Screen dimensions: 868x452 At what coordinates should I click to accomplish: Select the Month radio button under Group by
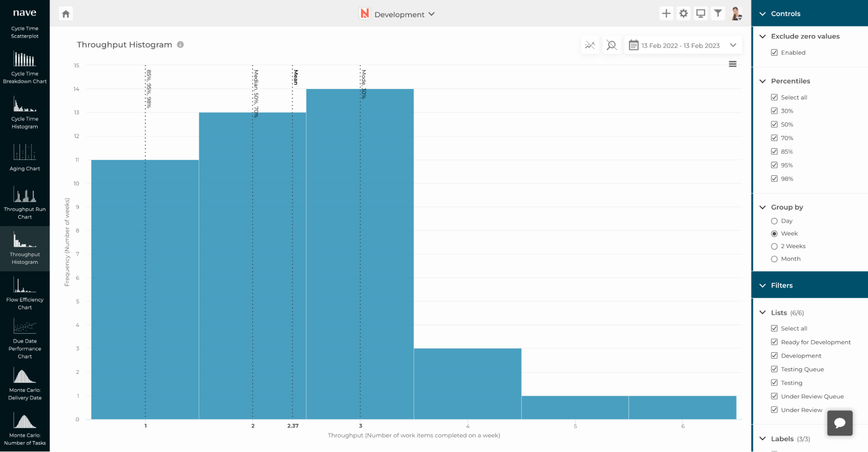click(x=775, y=259)
